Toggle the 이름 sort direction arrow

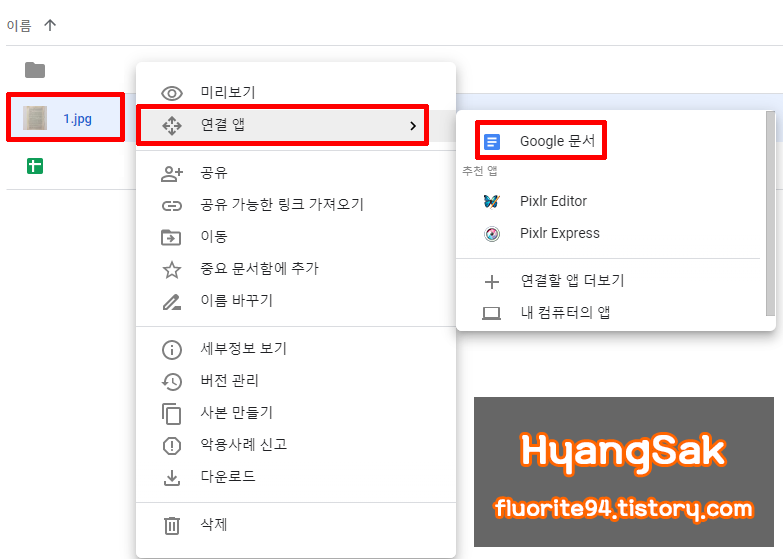click(x=50, y=25)
